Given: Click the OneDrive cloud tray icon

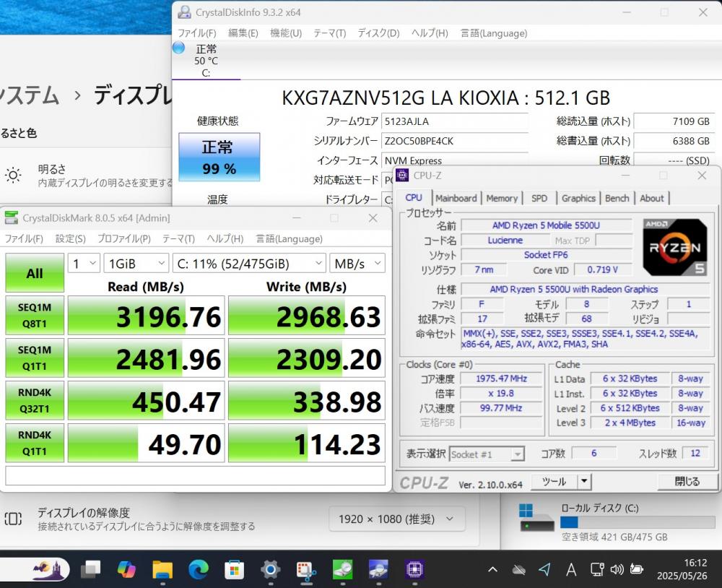Looking at the screenshot, I should [x=519, y=570].
